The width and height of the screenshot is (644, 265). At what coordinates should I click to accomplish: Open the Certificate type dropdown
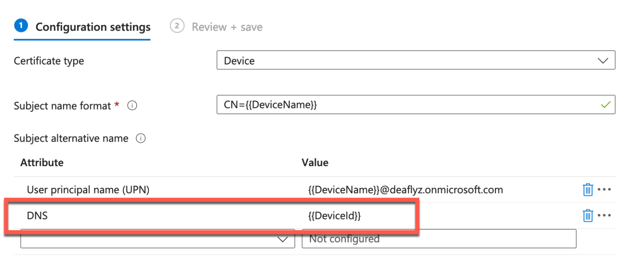(416, 60)
